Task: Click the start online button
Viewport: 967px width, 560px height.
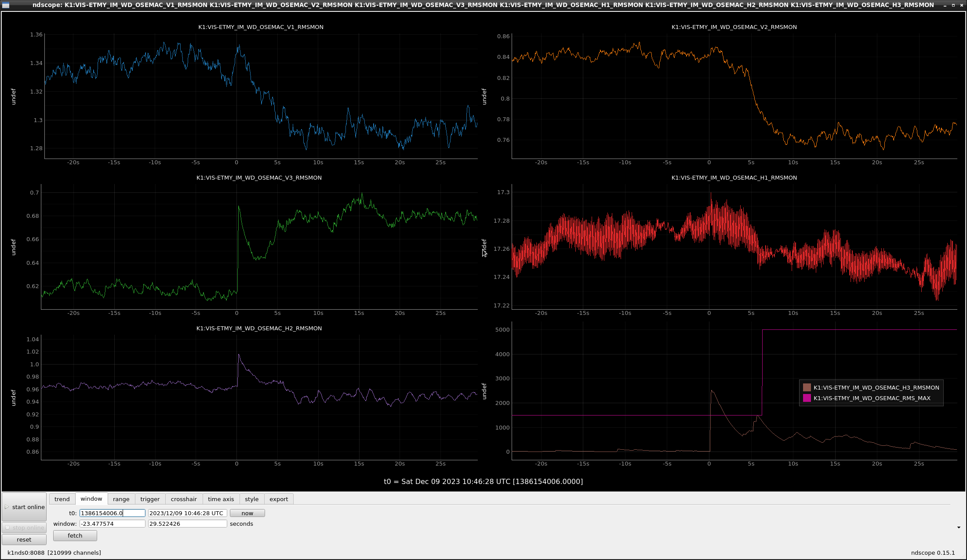Action: pos(24,507)
